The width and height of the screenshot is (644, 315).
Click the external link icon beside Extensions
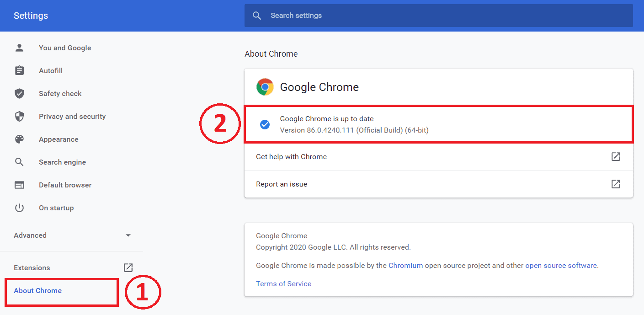pos(128,267)
